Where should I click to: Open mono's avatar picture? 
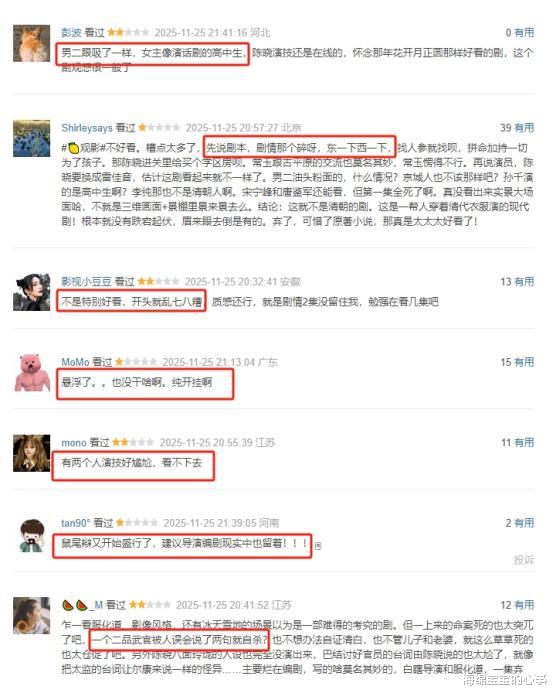coord(31,453)
